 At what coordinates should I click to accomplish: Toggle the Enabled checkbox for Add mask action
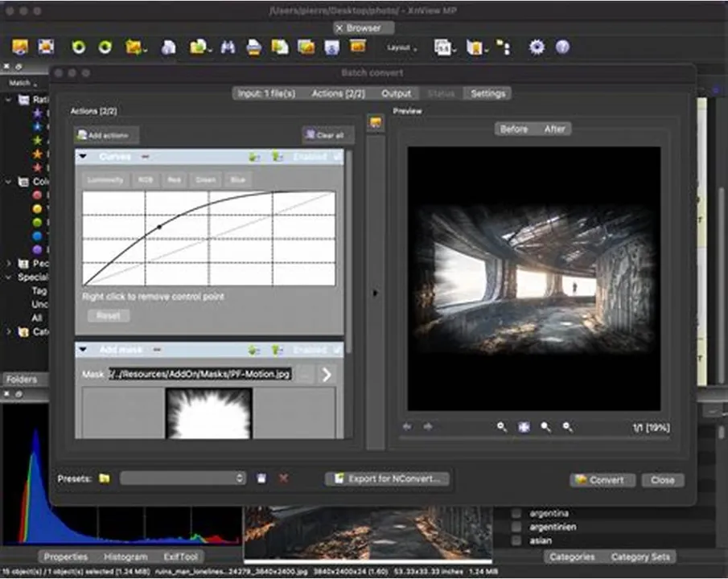(338, 350)
